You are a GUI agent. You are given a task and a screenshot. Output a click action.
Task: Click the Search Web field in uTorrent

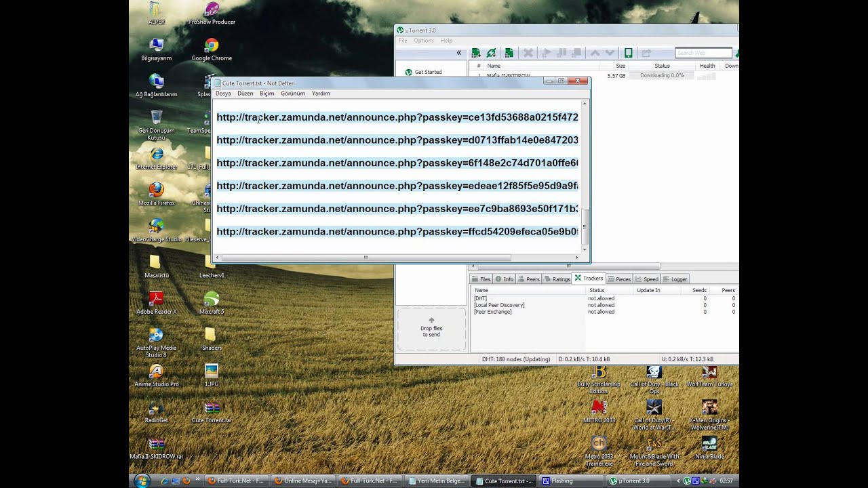click(x=703, y=53)
